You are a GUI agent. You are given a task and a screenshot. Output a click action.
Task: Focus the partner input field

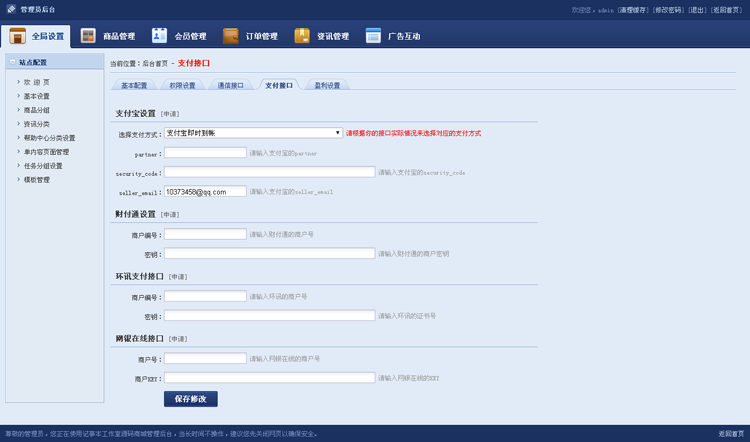pyautogui.click(x=205, y=153)
